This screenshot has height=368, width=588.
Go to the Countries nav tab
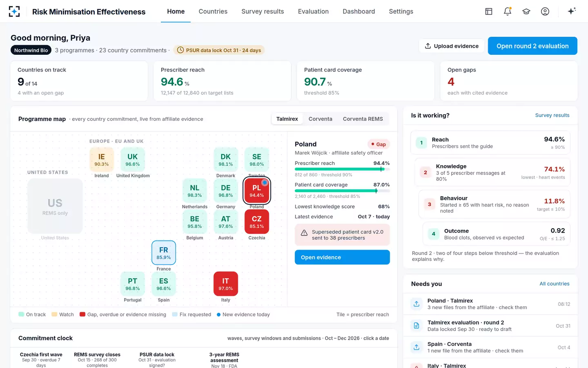pyautogui.click(x=213, y=11)
